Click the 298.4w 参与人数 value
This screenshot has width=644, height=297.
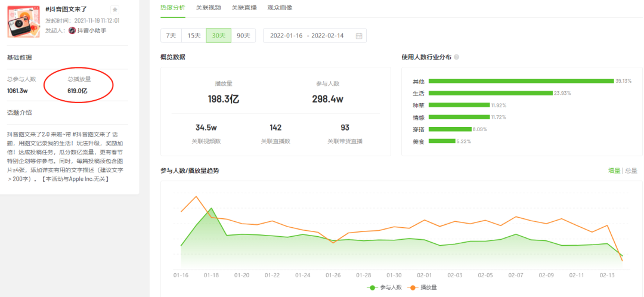[x=327, y=98]
